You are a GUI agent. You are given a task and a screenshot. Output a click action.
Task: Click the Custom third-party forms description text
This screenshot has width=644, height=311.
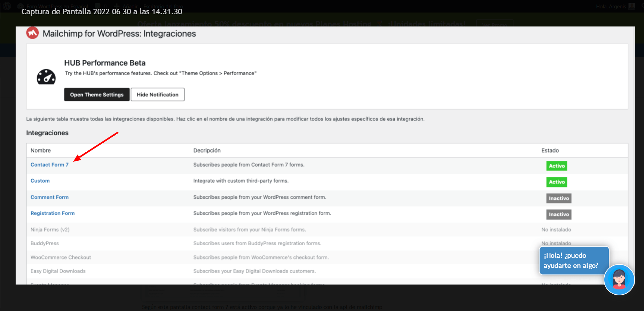tap(241, 181)
